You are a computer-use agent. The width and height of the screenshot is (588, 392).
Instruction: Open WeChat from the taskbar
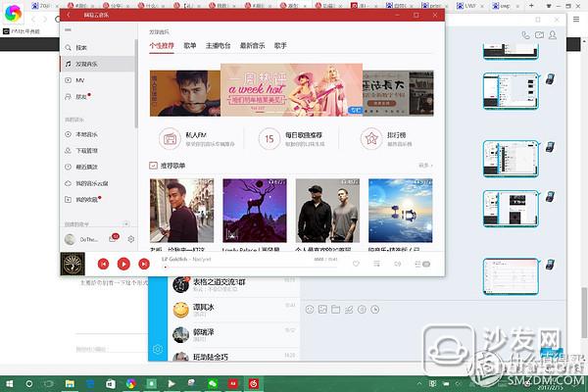pyautogui.click(x=213, y=384)
